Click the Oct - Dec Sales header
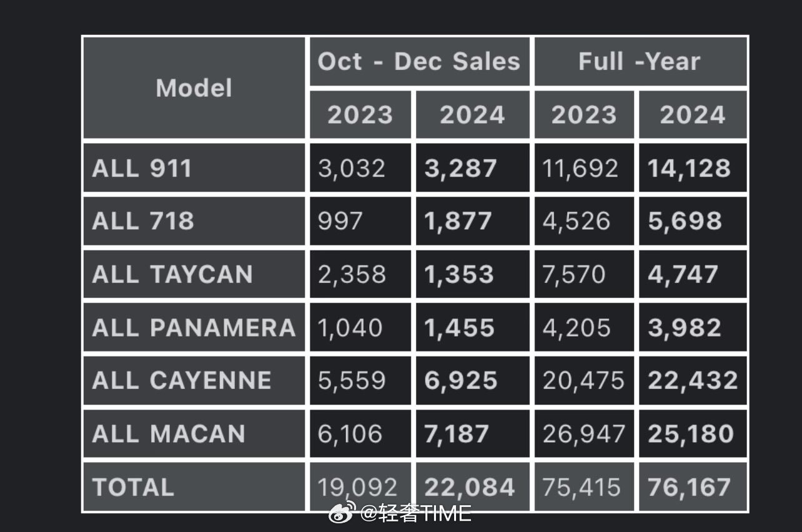This screenshot has height=532, width=802. [419, 61]
